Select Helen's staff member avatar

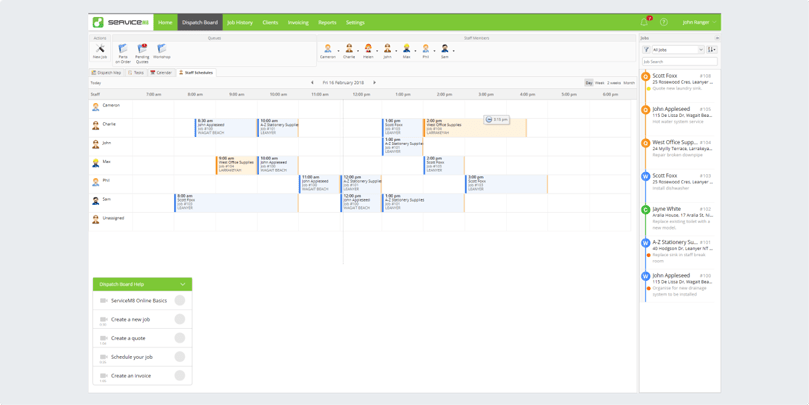coord(368,50)
